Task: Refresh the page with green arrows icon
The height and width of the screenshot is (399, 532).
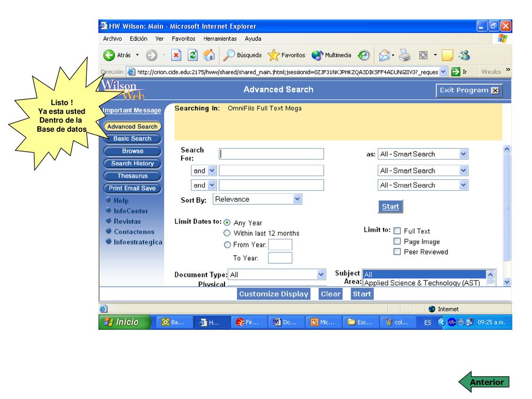Action: 193,55
